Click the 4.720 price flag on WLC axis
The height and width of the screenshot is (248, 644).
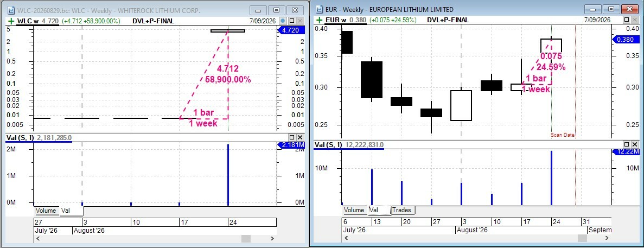pyautogui.click(x=291, y=30)
